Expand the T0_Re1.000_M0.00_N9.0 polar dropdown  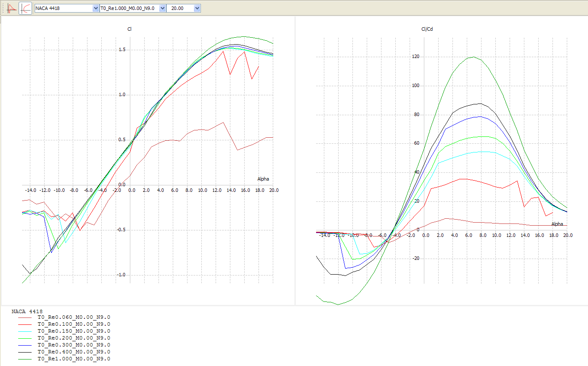(132, 8)
